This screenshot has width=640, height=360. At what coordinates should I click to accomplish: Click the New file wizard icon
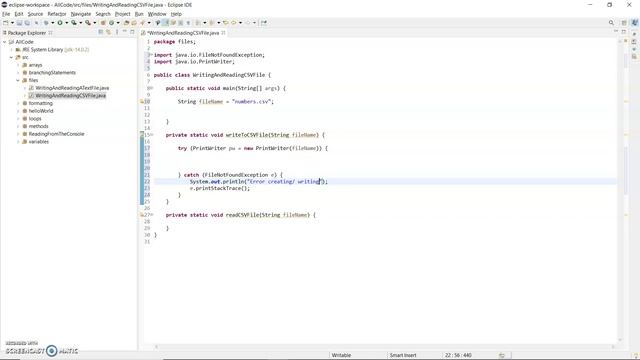[x=5, y=23]
